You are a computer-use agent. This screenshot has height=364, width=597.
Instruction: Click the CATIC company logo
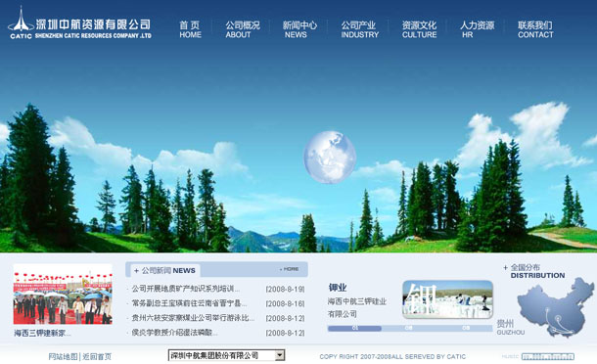[x=79, y=23]
